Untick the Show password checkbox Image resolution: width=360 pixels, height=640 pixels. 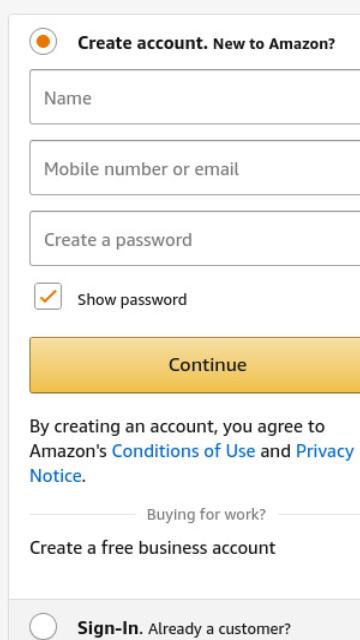pos(48,296)
